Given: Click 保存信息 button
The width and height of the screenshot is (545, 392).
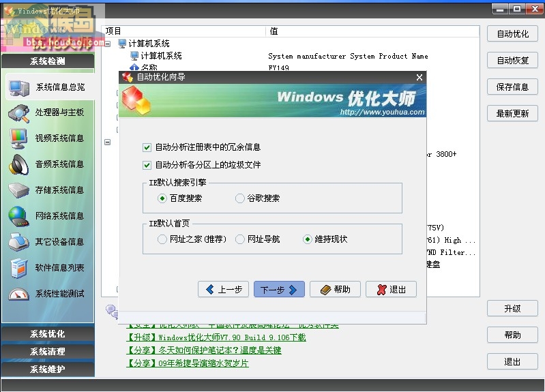Looking at the screenshot, I should [513, 87].
